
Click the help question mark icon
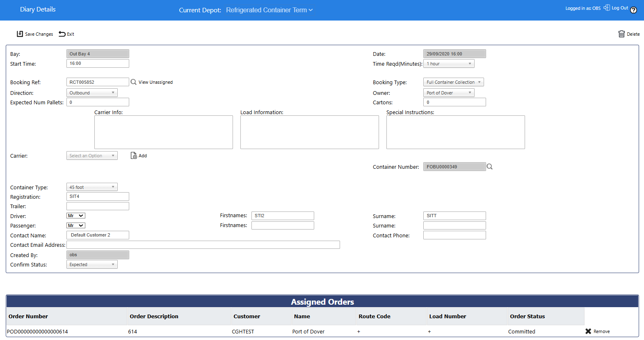coord(633,10)
